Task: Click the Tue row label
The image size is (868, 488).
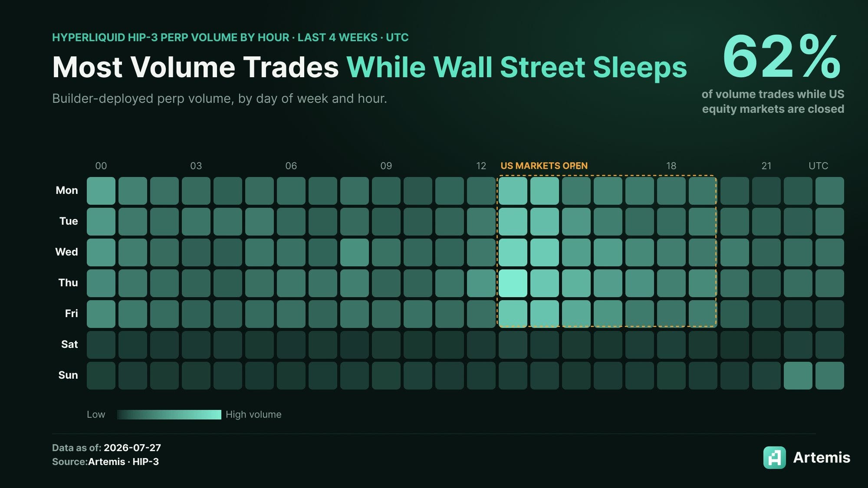Action: [x=69, y=221]
